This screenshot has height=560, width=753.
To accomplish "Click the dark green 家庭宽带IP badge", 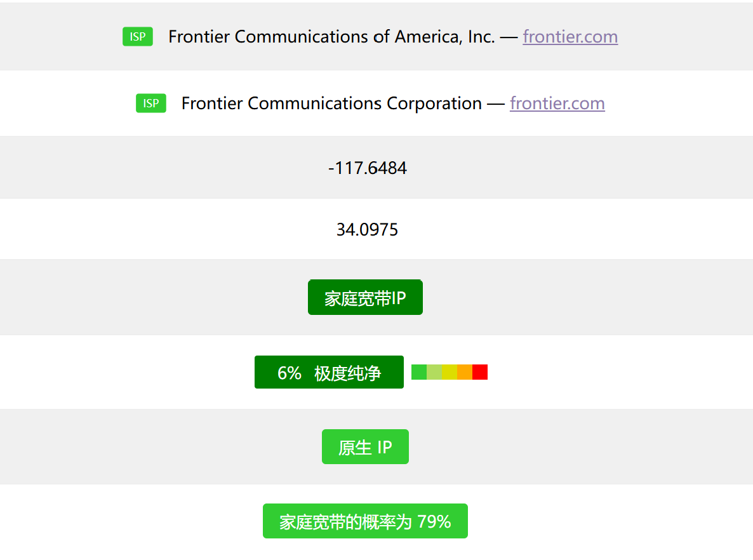I will click(x=365, y=298).
